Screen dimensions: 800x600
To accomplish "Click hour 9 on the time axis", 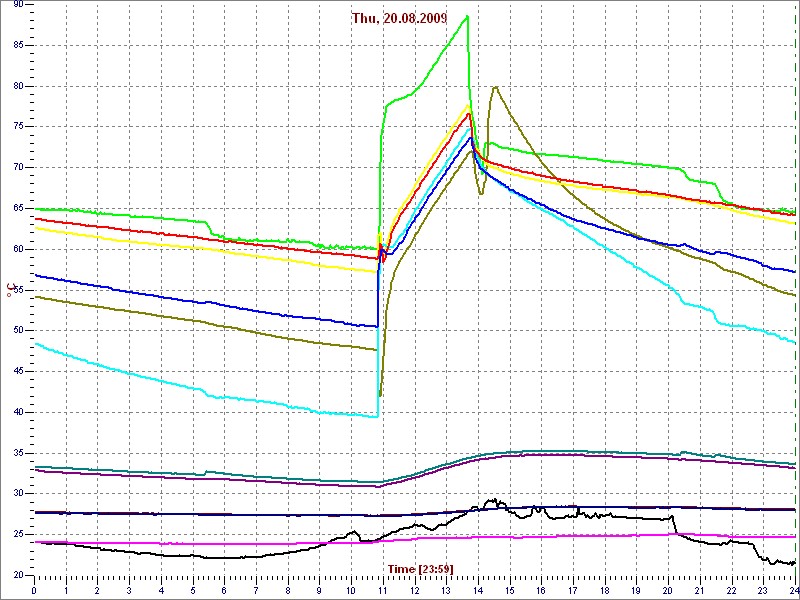I will (320, 590).
